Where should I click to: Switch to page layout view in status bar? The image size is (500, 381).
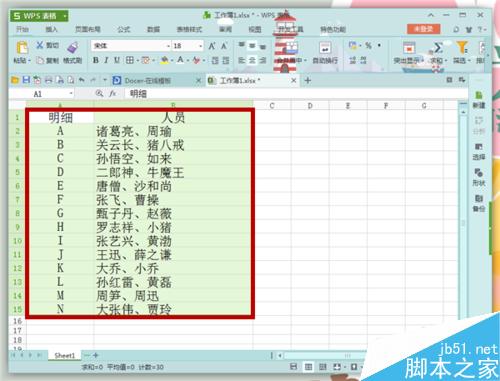tap(323, 367)
